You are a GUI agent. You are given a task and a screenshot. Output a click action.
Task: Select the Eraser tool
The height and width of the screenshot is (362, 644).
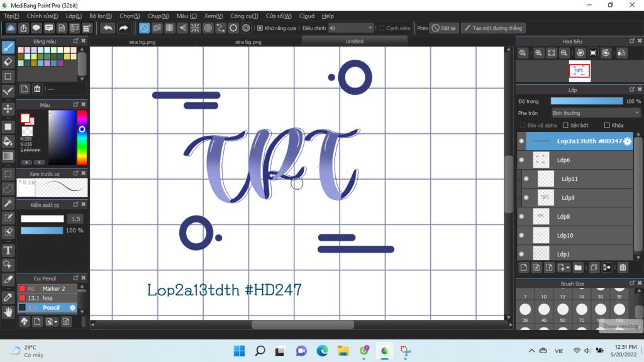point(8,62)
